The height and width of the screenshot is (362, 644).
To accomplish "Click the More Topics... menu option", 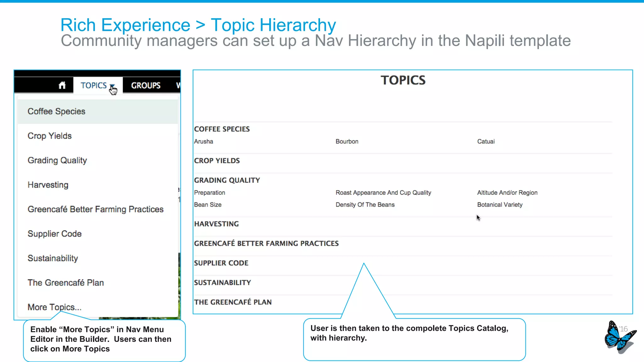I will click(54, 307).
